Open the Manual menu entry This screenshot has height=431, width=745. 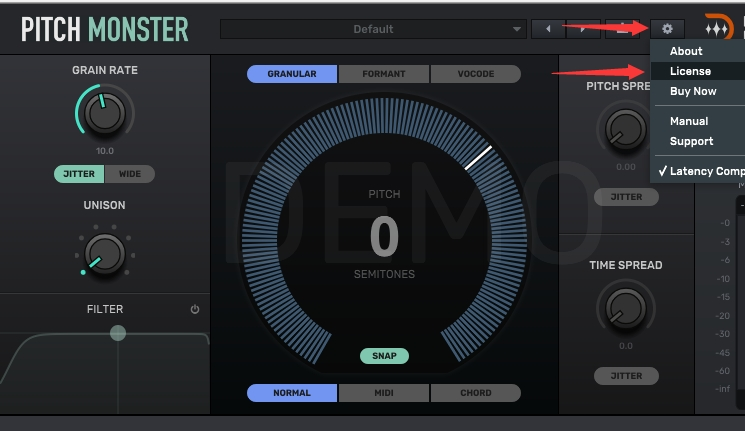pos(689,121)
